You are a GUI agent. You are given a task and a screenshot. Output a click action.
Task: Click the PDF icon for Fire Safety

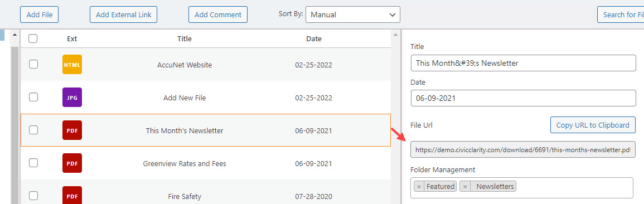[72, 196]
